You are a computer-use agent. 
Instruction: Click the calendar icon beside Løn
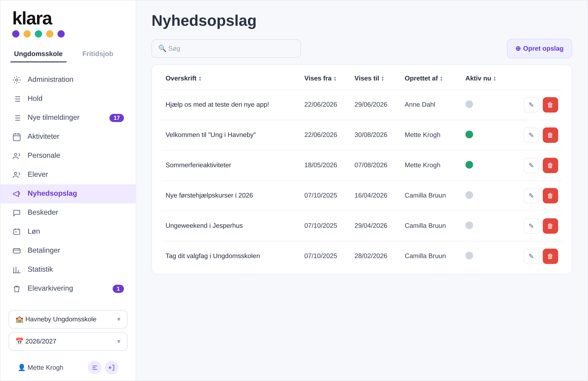(x=17, y=232)
